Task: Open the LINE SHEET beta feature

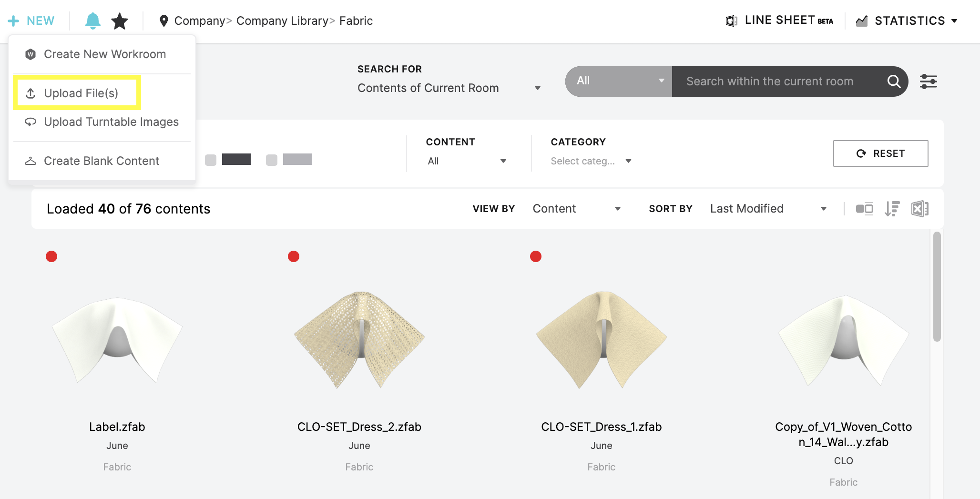Action: click(x=779, y=20)
